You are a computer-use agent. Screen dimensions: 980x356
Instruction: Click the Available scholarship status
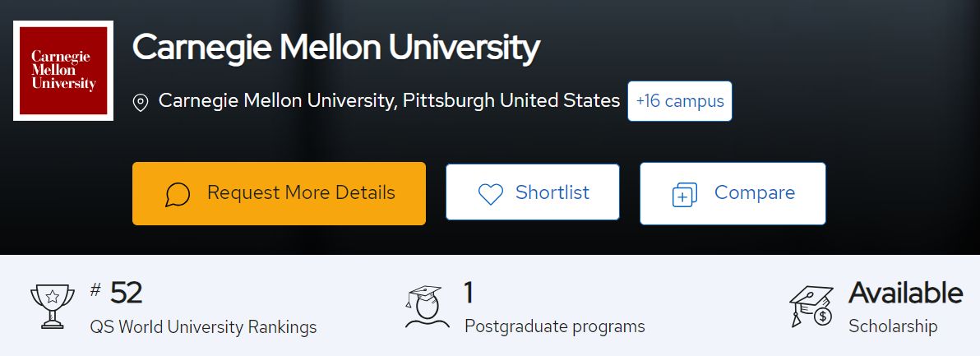pos(905,293)
